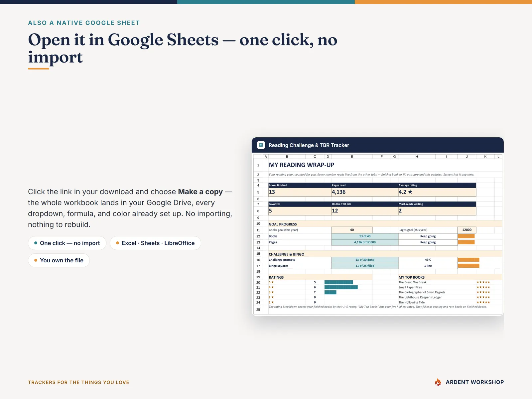Click the 'ARDENT WORKSHOP' brand name

click(x=474, y=382)
